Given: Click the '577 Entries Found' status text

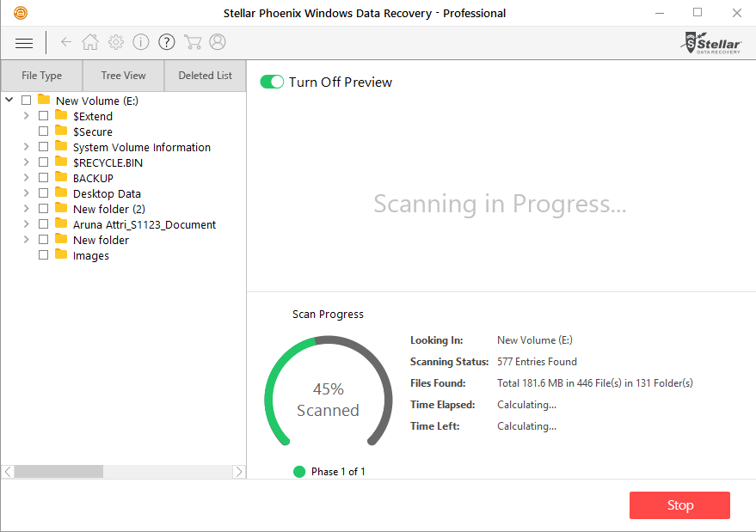Looking at the screenshot, I should pyautogui.click(x=537, y=362).
